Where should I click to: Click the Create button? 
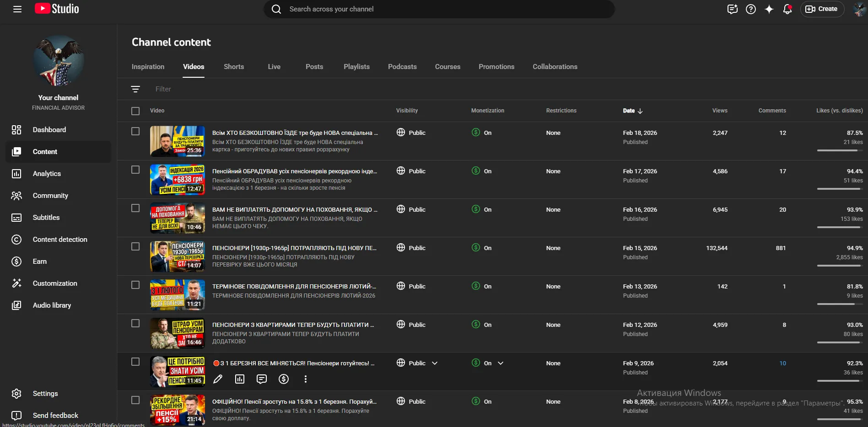[x=822, y=9]
